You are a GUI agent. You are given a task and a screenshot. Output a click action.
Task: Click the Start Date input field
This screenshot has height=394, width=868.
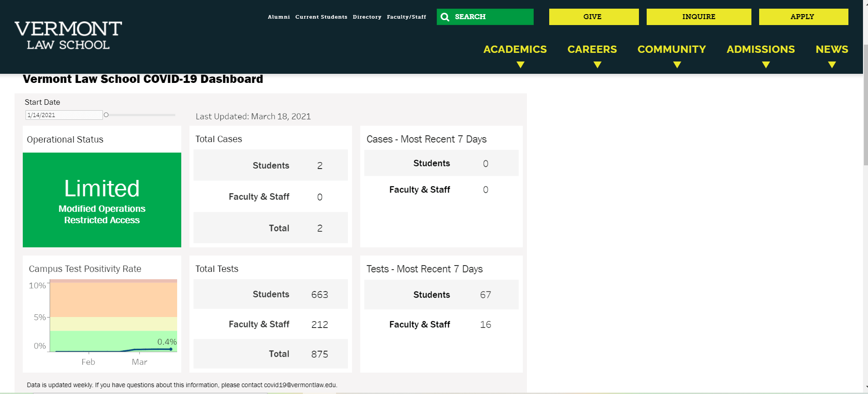tap(64, 115)
